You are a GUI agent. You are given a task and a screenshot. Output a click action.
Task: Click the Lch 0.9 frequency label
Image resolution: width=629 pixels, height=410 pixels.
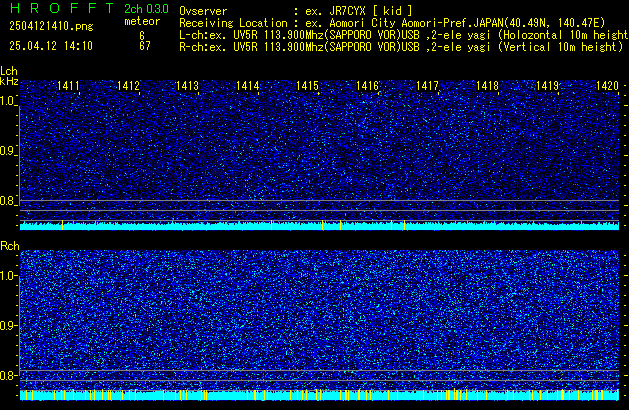click(8, 151)
